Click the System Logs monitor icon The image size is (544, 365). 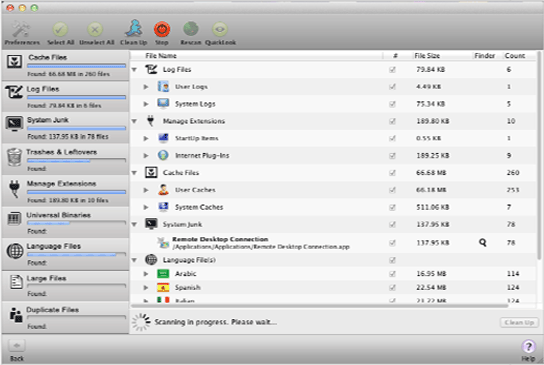[x=163, y=103]
